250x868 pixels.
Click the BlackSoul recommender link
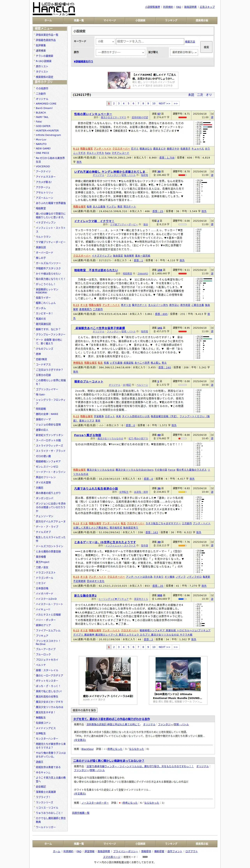click(87, 749)
